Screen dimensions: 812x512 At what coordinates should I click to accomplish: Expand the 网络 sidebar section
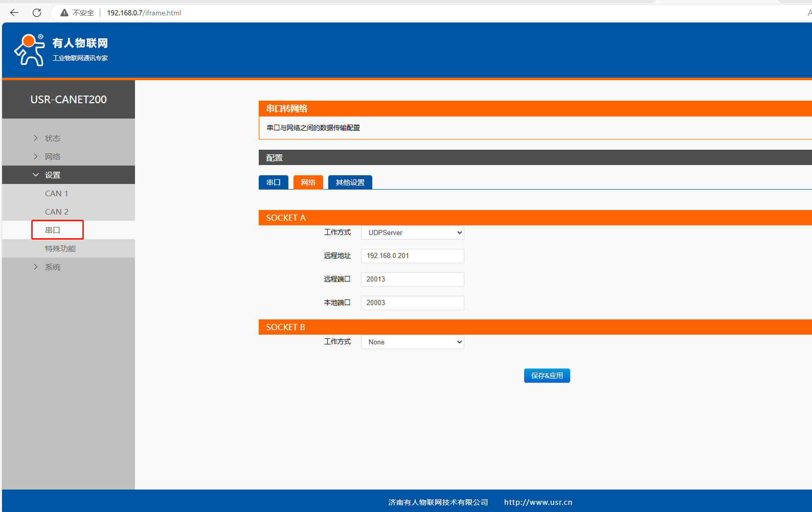pos(52,156)
